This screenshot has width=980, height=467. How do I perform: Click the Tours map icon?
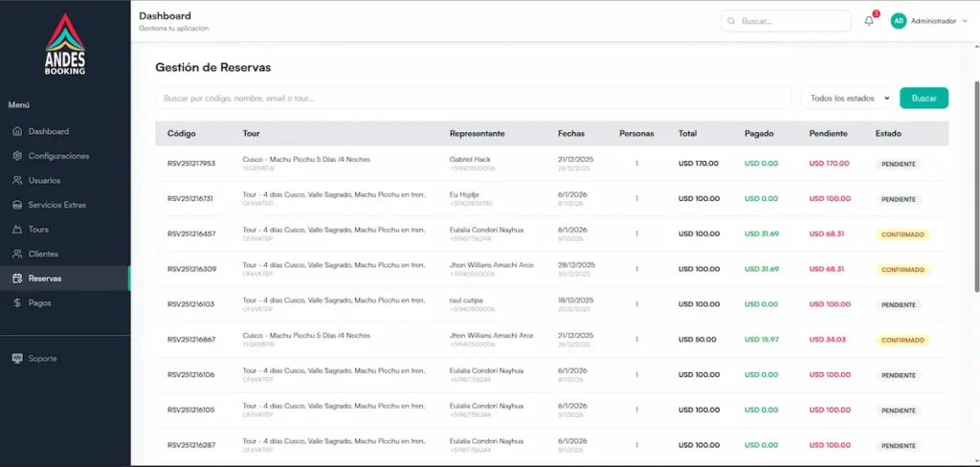(17, 230)
